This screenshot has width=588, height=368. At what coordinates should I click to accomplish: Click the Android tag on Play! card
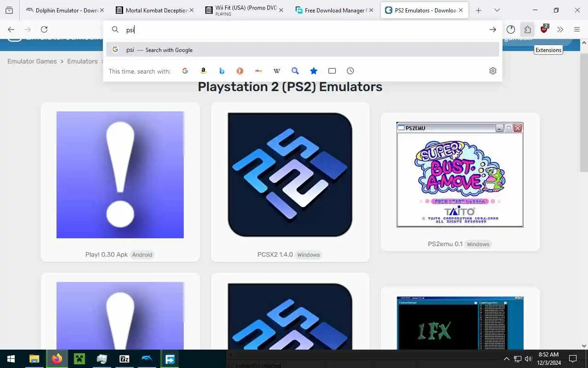tap(142, 254)
